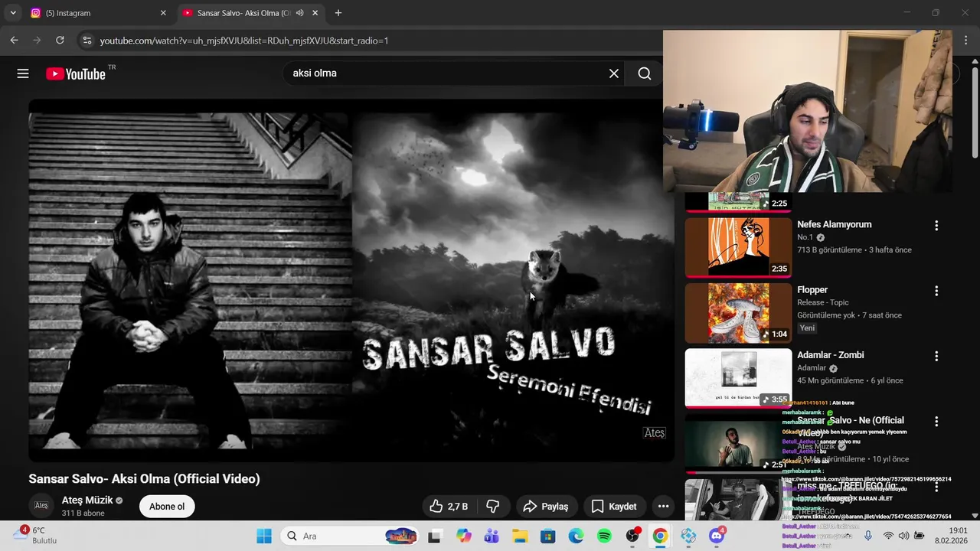The width and height of the screenshot is (980, 551).
Task: Dislike the video with thumbs down
Action: click(x=494, y=506)
